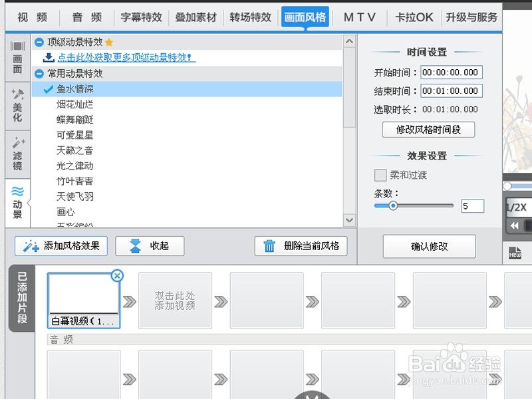Click the 双击此处添加视频 placeholder slot
Viewport: 532px width, 399px height.
(x=175, y=301)
